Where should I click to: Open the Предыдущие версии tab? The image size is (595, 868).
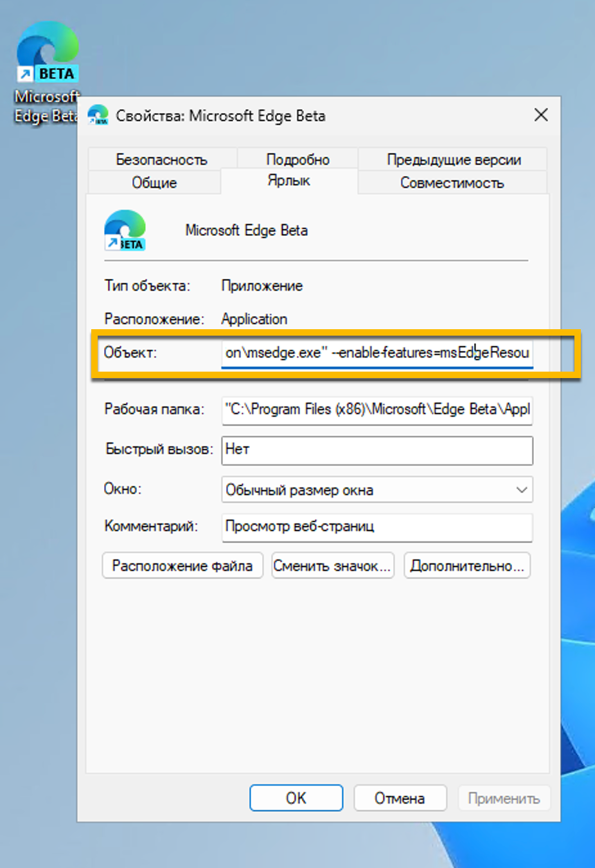coord(454,159)
